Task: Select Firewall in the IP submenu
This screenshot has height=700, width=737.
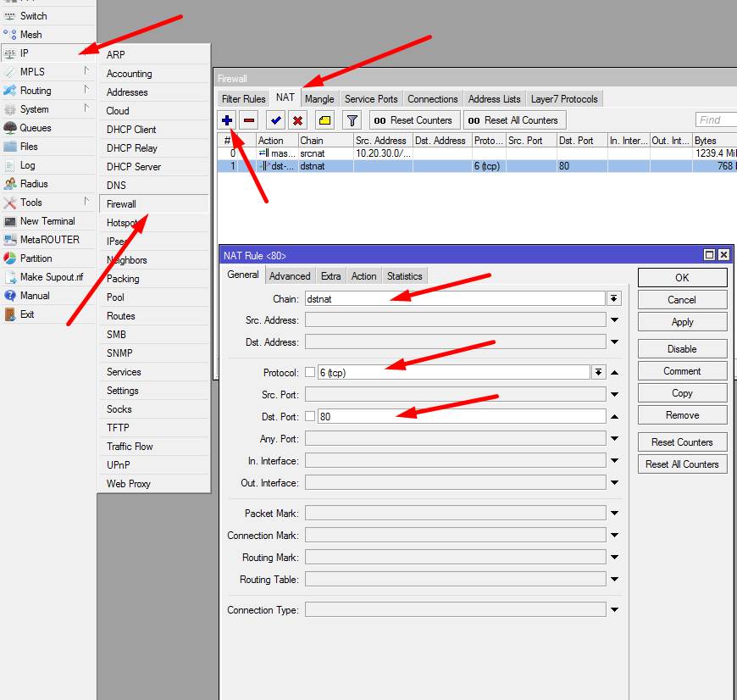Action: (121, 204)
